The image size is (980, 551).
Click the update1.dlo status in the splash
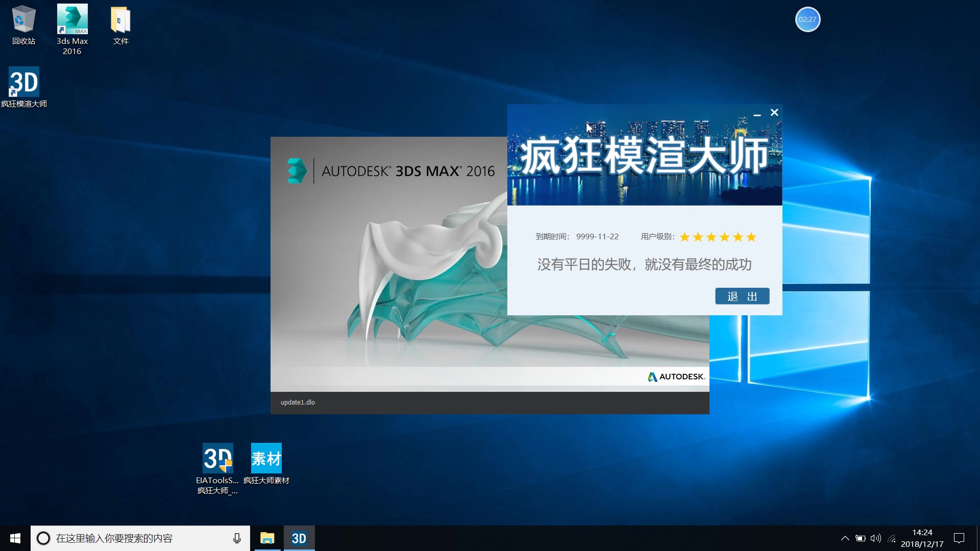pyautogui.click(x=298, y=403)
